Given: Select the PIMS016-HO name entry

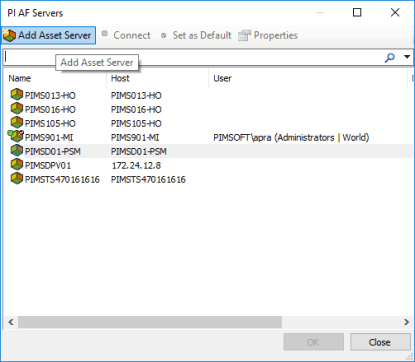Looking at the screenshot, I should 50,110.
